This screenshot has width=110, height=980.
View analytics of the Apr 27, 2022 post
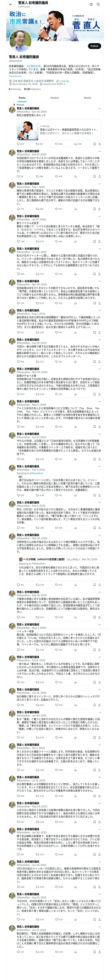(75, 459)
